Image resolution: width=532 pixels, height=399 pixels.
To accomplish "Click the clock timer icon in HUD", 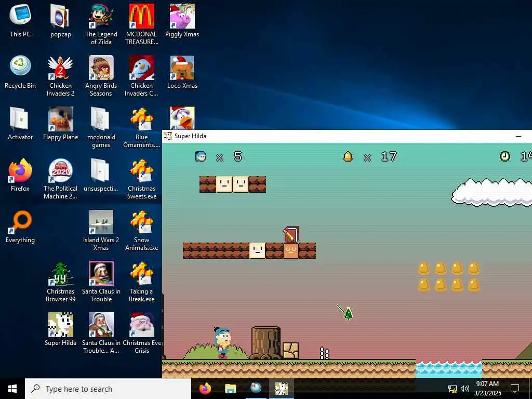I will pos(505,156).
